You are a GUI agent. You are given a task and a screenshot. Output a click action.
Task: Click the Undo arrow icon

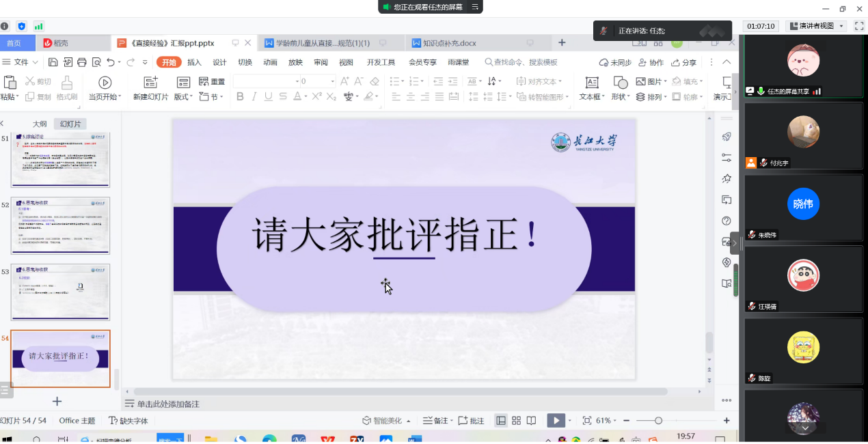pos(111,62)
